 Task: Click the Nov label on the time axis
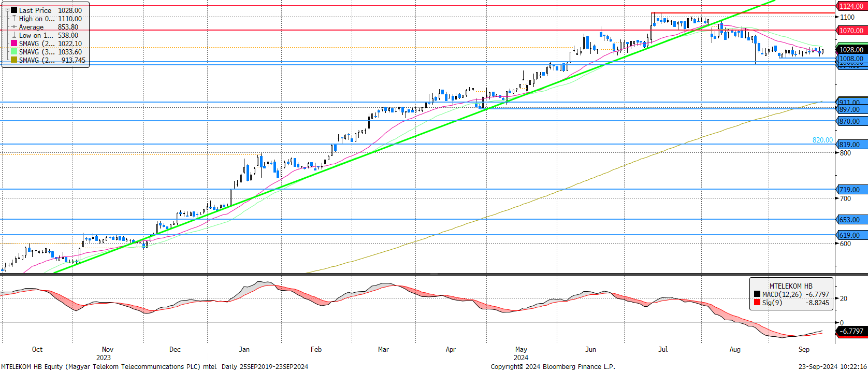tap(107, 349)
